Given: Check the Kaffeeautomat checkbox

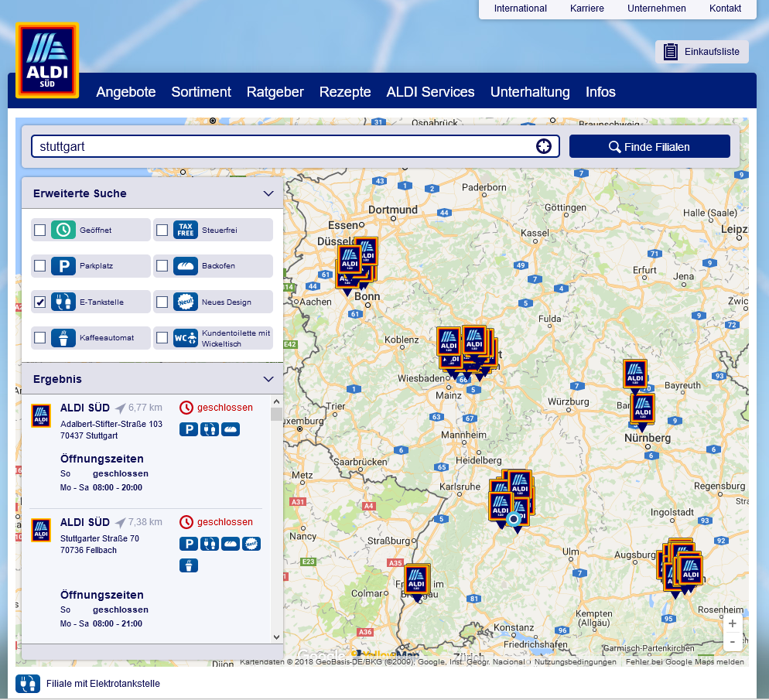Looking at the screenshot, I should (39, 338).
